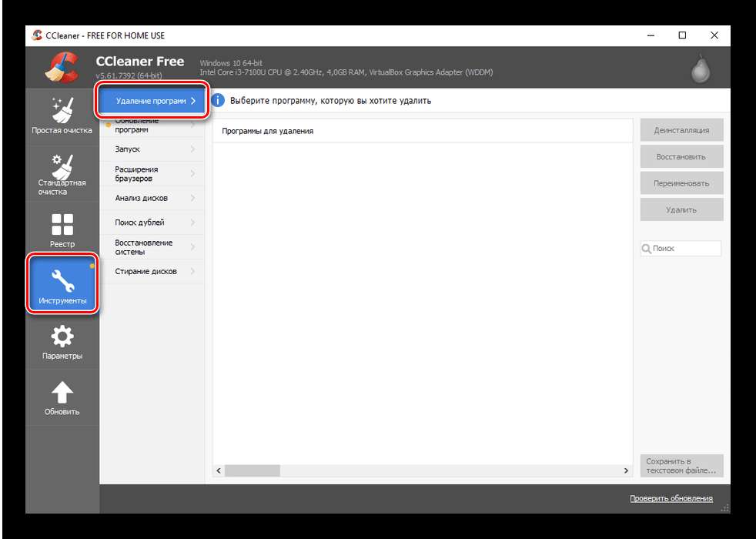This screenshot has height=539, width=756.
Task: Click the chevron next to Анализ дисков
Action: (x=193, y=198)
